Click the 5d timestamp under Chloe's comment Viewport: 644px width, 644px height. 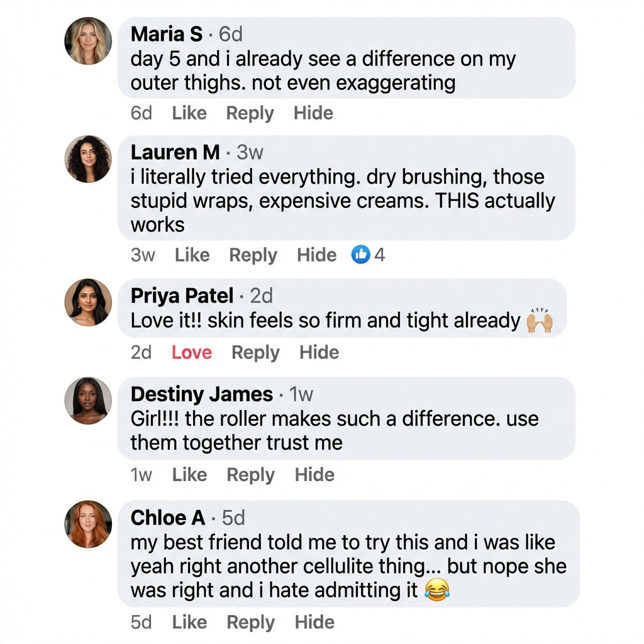pos(142,622)
